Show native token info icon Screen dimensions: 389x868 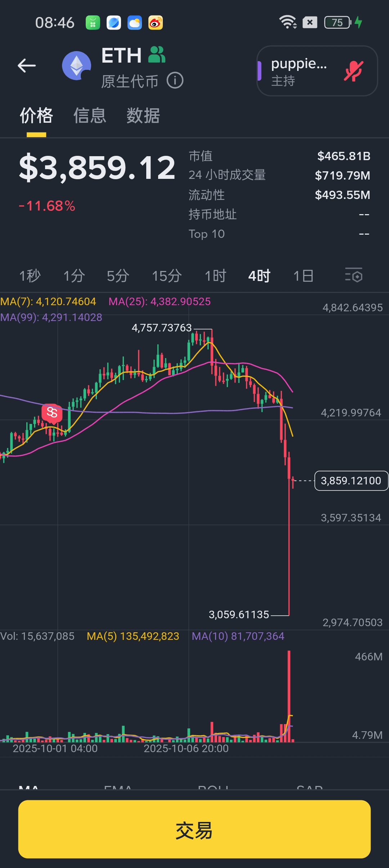[x=175, y=80]
